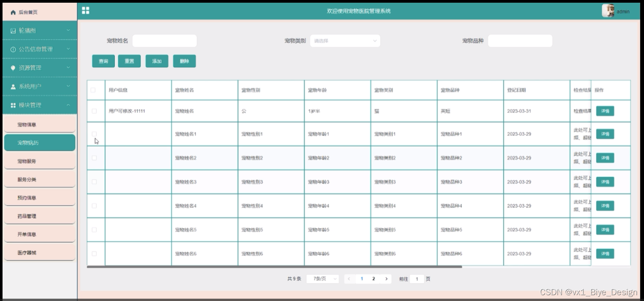Click the 公告信息管理 info icon

point(13,49)
